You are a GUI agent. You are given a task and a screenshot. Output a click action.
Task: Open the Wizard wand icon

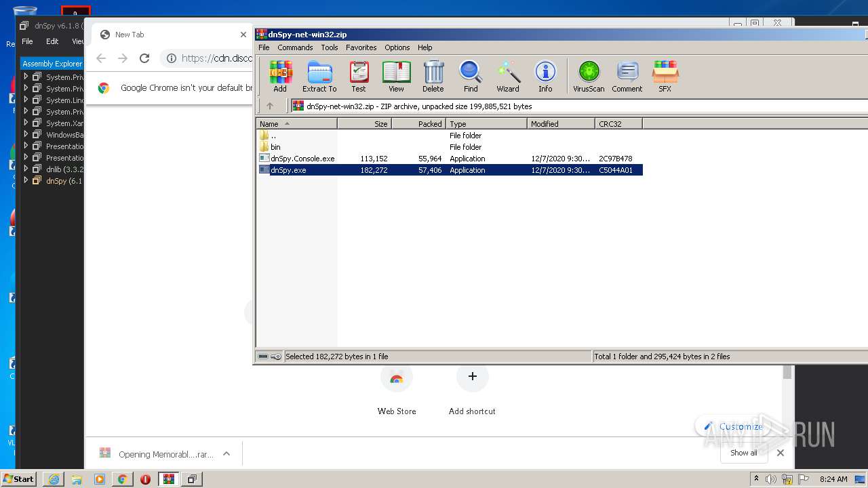coord(508,76)
